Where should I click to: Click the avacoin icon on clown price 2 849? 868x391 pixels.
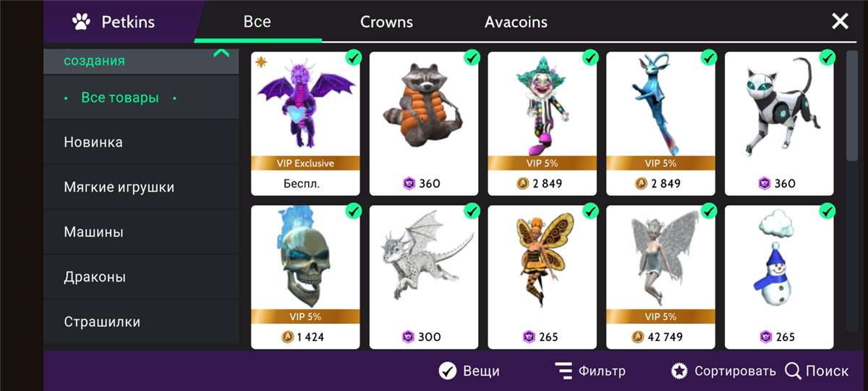tap(522, 183)
